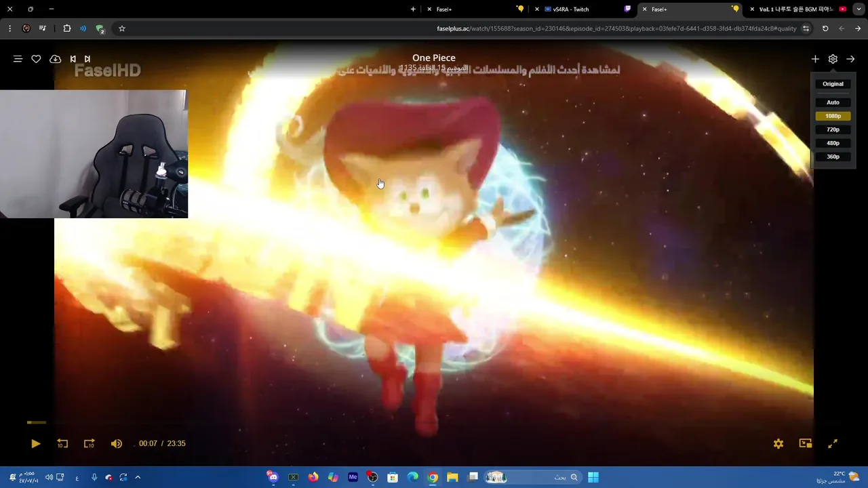
Task: Open the Copilot icon on taskbar
Action: (333, 477)
